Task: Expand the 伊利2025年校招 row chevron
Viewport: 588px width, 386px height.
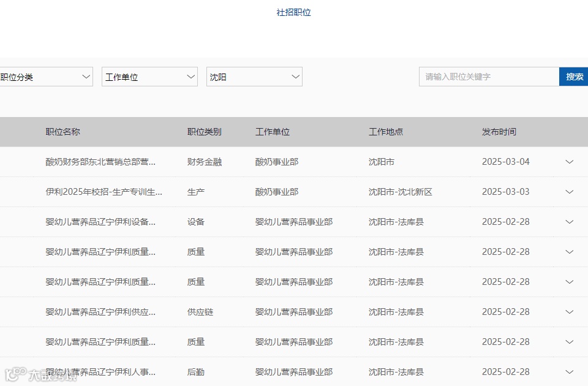Action: click(x=569, y=192)
